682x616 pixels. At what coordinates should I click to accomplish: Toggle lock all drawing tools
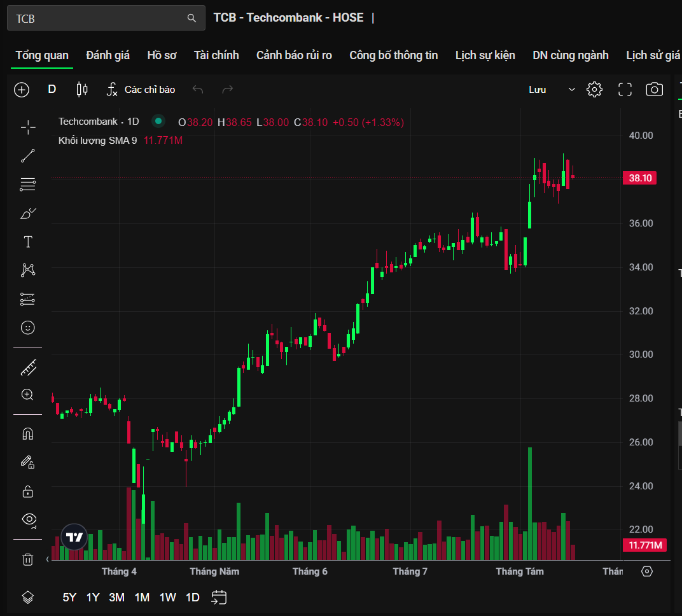click(28, 491)
